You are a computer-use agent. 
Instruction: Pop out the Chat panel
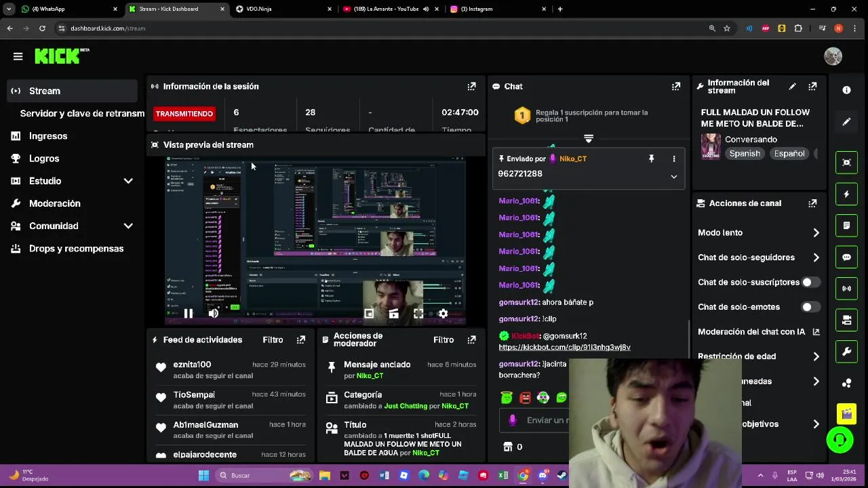(x=676, y=86)
